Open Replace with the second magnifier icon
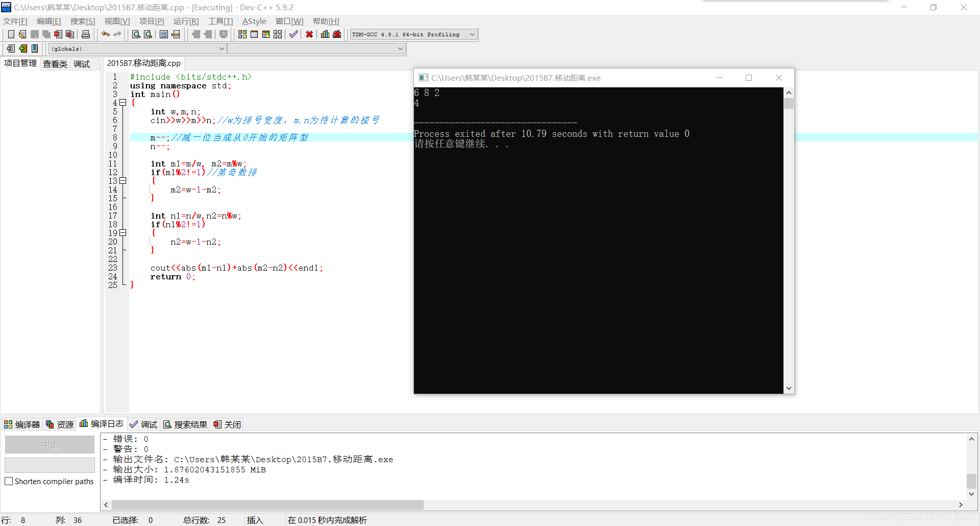 click(148, 34)
